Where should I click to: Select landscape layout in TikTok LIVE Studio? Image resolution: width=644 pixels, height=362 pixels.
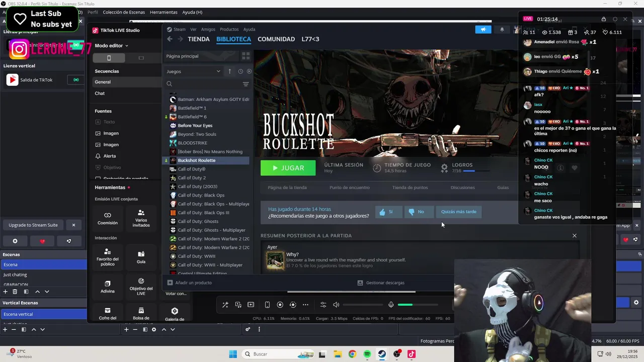click(141, 58)
